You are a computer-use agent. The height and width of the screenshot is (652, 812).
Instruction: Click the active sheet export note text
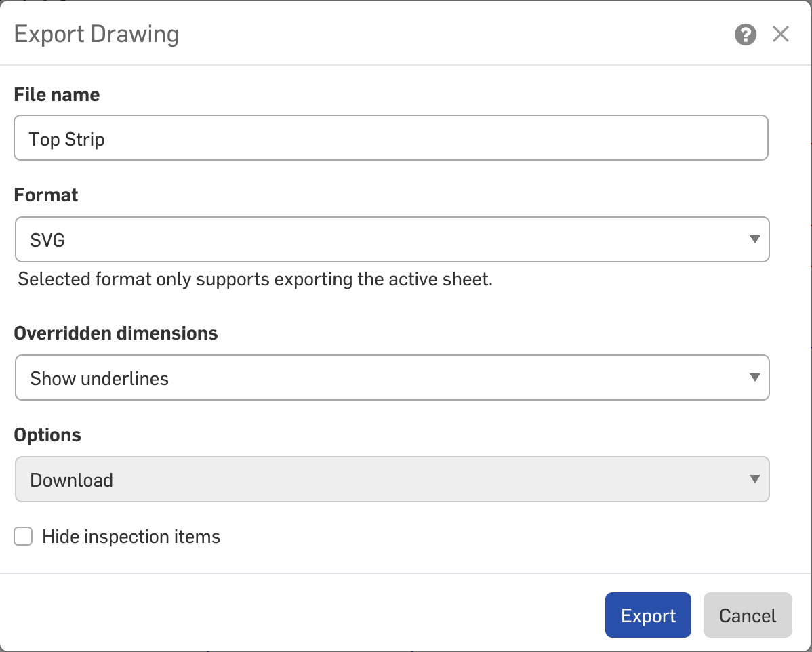click(x=256, y=280)
